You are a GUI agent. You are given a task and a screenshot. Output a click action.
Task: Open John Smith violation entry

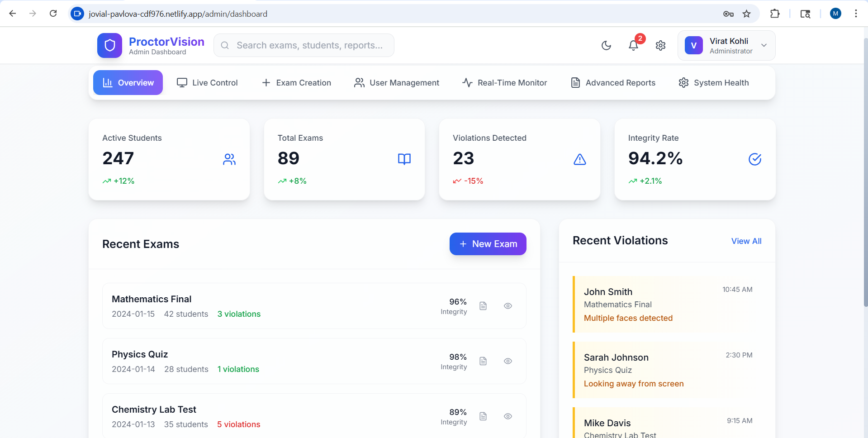667,305
